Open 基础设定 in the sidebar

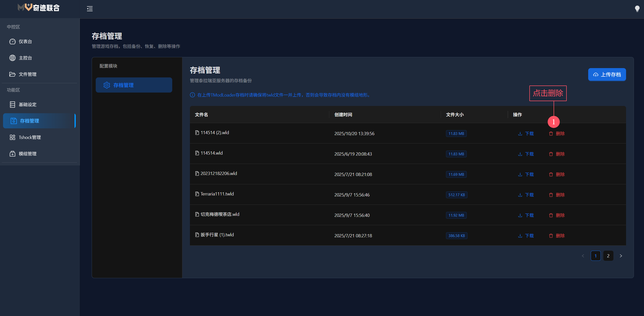28,104
